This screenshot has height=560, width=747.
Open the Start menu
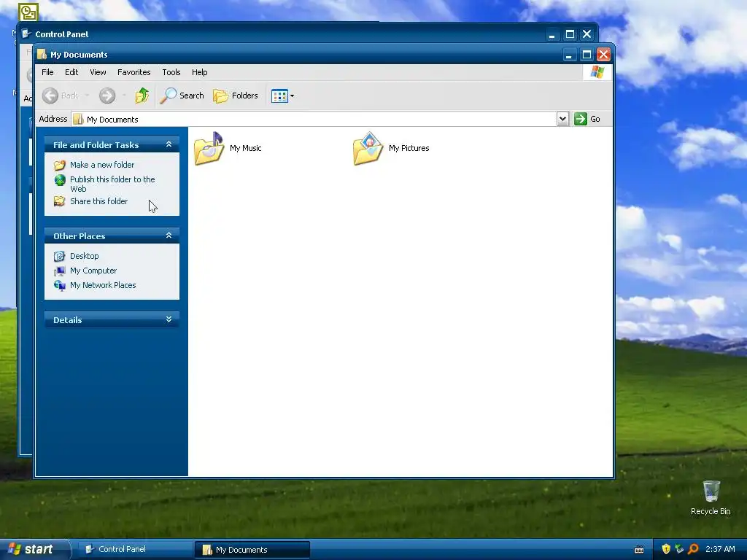pos(34,550)
